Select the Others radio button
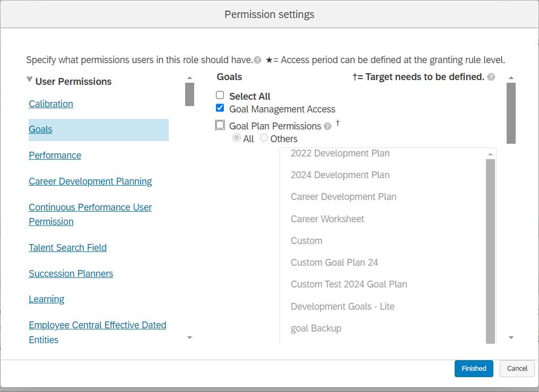Screen dimensions: 539x392 pyautogui.click(x=264, y=138)
